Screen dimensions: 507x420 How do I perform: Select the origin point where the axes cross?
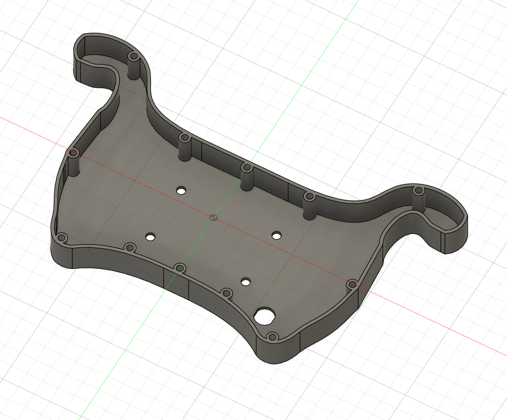212,217
